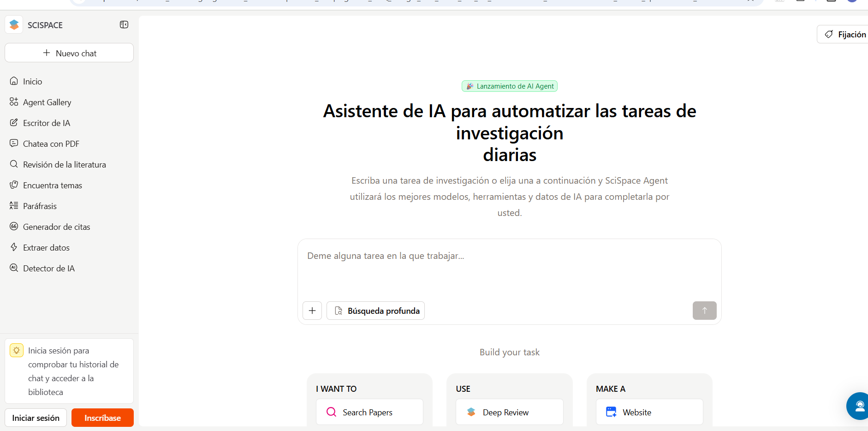
Task: Click the Extraer datos lightning icon
Action: tap(14, 247)
